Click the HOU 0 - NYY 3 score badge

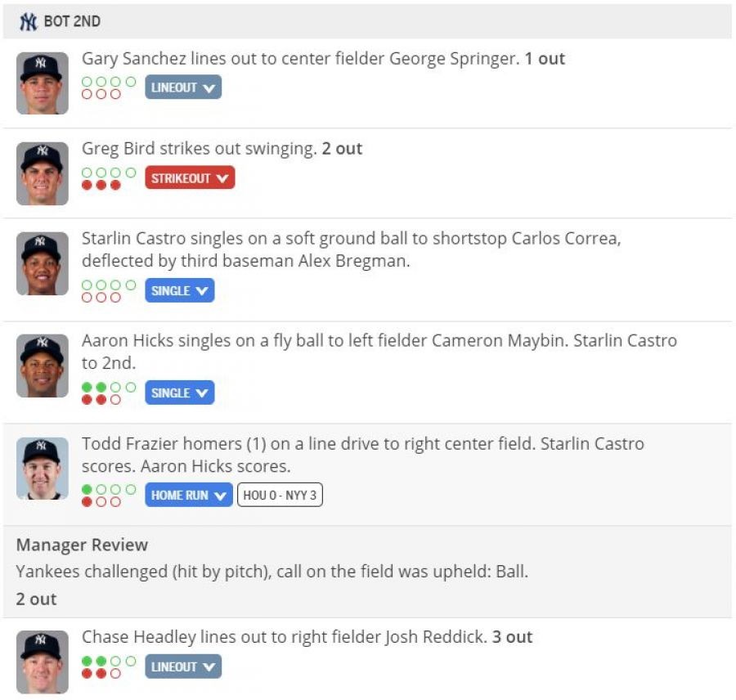coord(280,495)
